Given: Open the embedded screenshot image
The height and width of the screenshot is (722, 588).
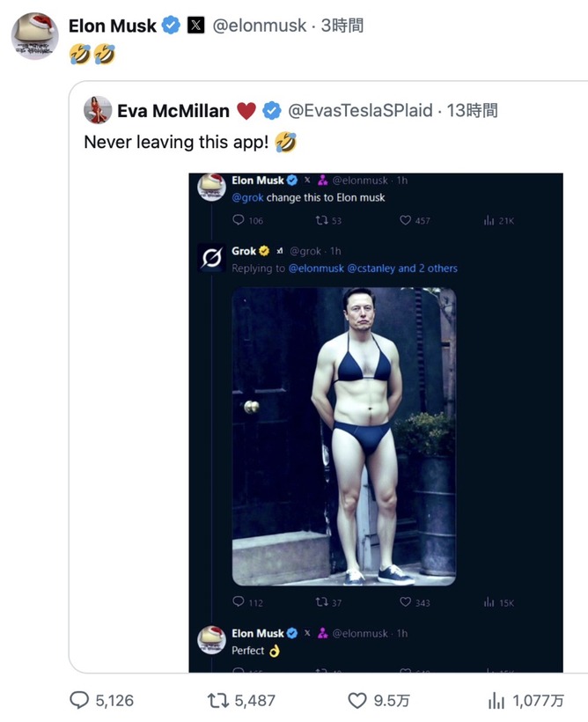Looking at the screenshot, I should pos(376,423).
